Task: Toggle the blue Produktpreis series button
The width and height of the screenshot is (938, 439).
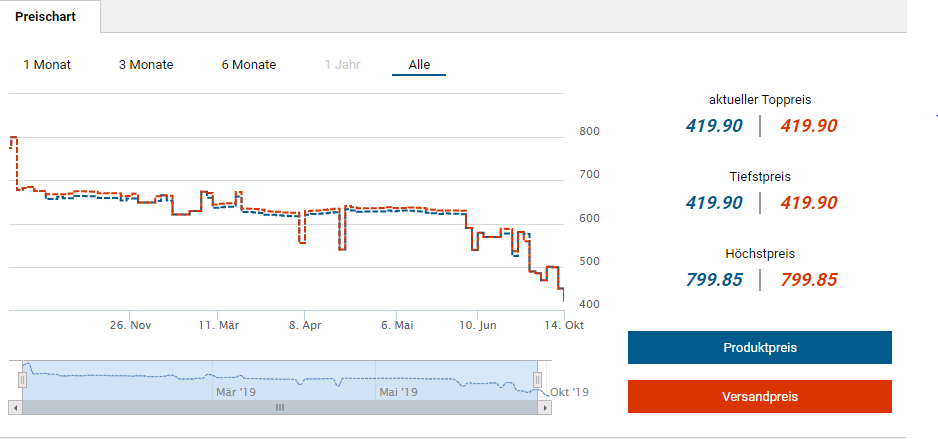Action: point(759,348)
